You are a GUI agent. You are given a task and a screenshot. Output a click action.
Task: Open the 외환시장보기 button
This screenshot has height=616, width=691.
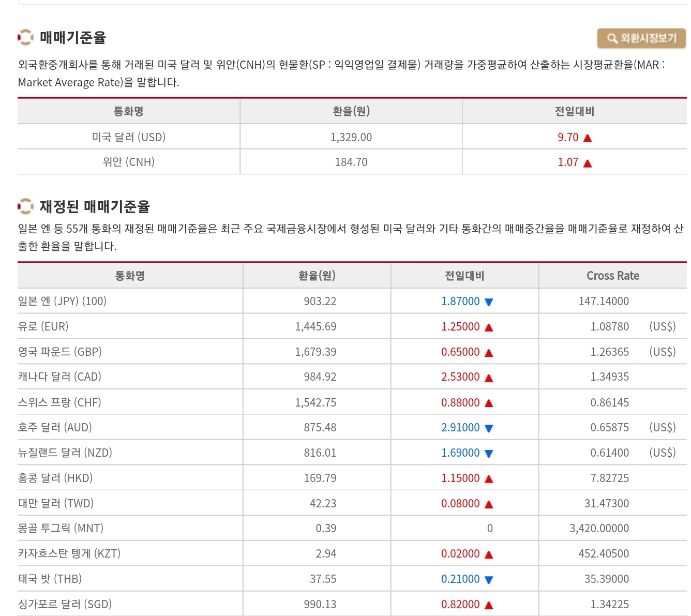(641, 38)
